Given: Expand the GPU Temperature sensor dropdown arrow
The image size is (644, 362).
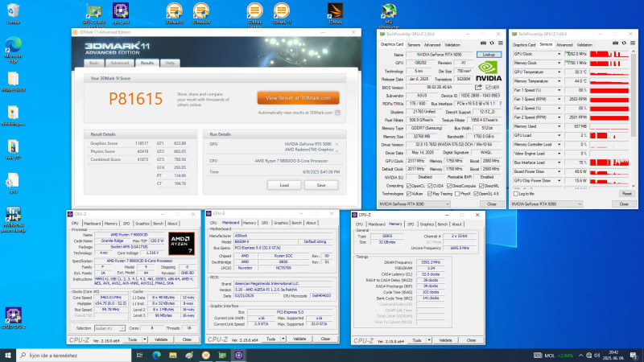Looking at the screenshot, I should (x=559, y=72).
